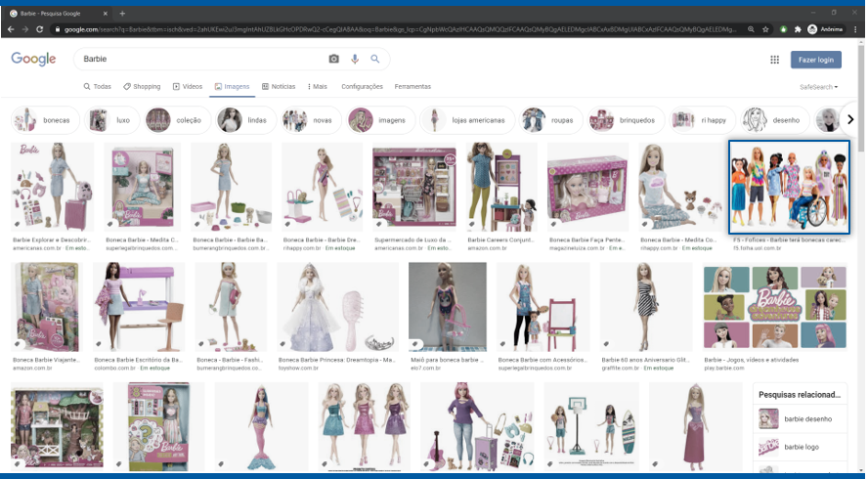Close the Barbie Pesquisa Google tab
Viewport: 868px width, 479px height.
(x=106, y=14)
